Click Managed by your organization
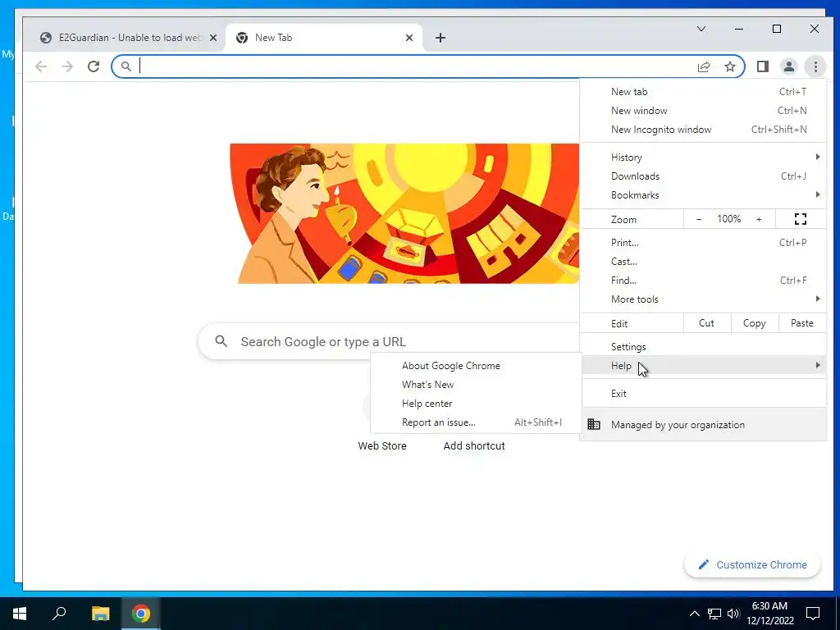840x630 pixels. pos(703,424)
